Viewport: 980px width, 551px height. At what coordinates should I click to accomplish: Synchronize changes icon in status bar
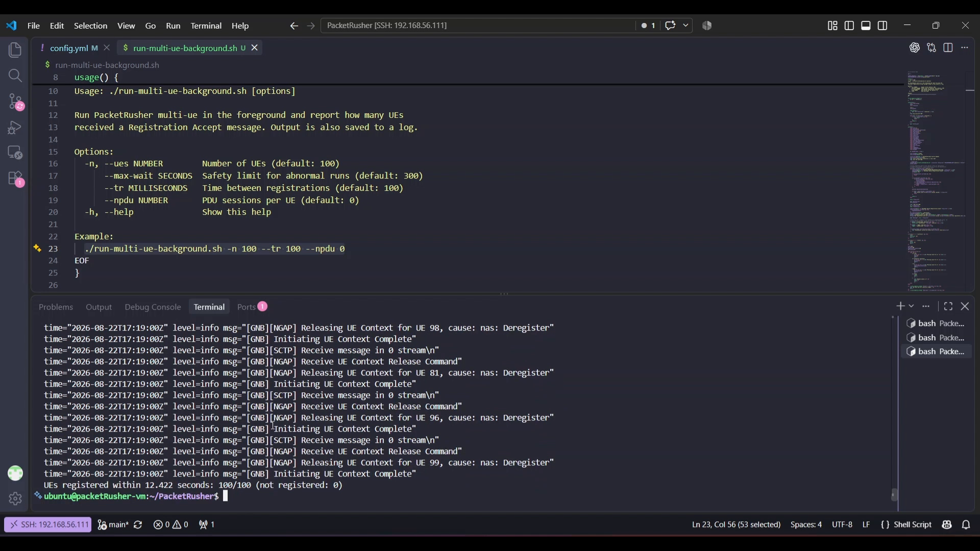138,524
